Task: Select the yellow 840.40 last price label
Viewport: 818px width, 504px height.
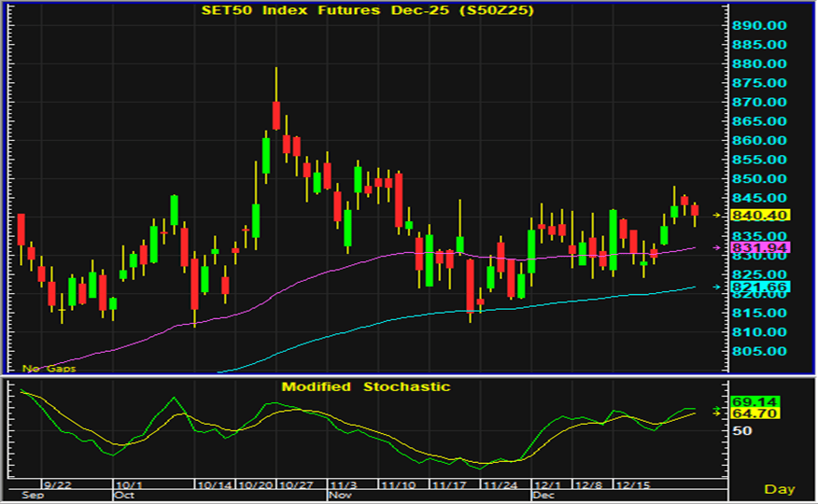Action: coord(759,215)
